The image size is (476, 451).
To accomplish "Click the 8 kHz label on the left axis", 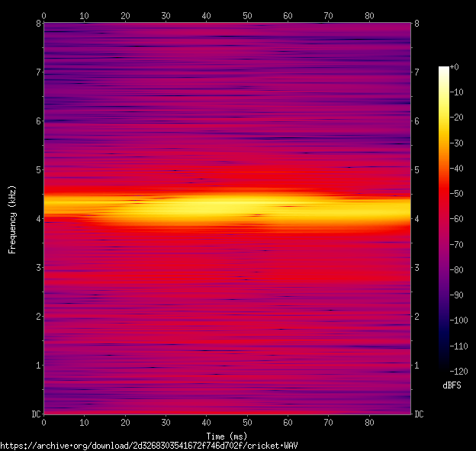I will click(38, 23).
